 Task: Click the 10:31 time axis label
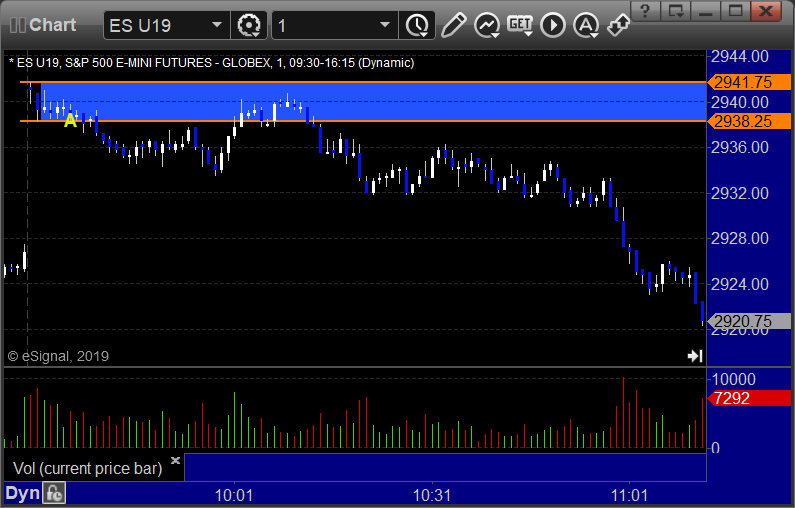point(432,495)
